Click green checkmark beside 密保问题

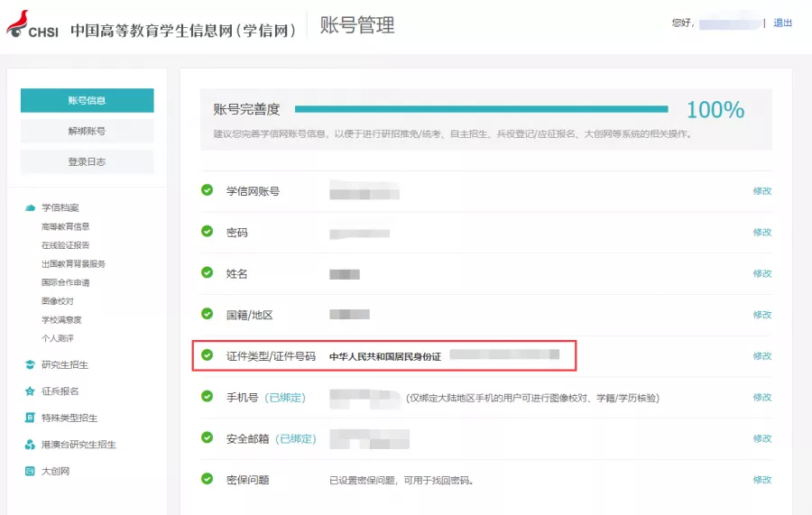pyautogui.click(x=208, y=479)
